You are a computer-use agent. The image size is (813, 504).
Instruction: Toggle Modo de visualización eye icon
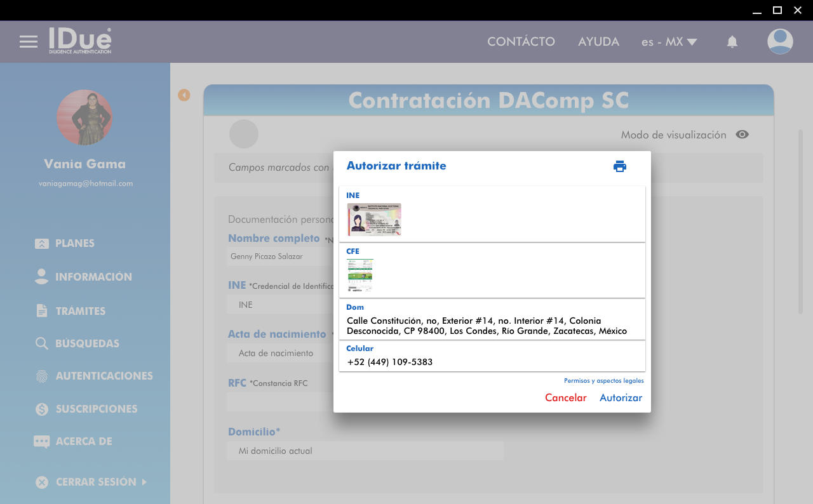(742, 135)
